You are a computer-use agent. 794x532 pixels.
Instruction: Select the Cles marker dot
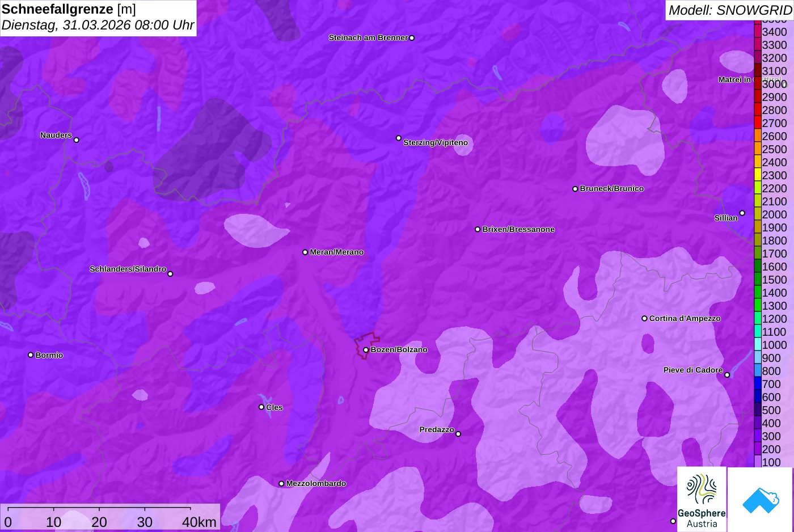click(261, 407)
